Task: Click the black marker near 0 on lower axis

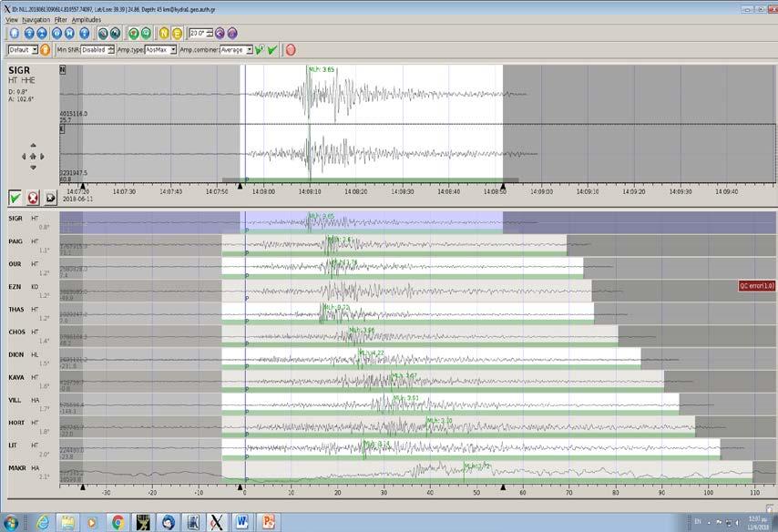Action: (241, 487)
